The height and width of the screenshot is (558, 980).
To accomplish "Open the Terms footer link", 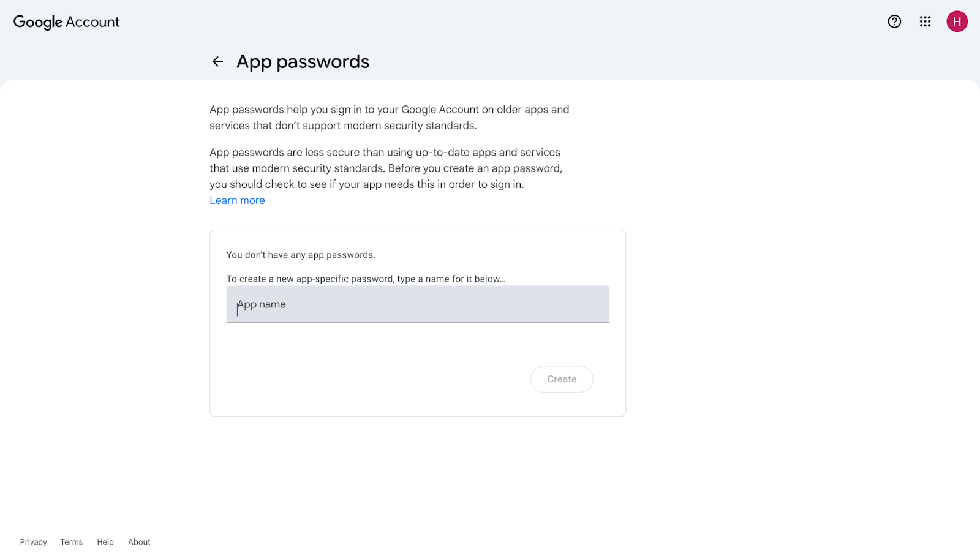I will click(72, 542).
